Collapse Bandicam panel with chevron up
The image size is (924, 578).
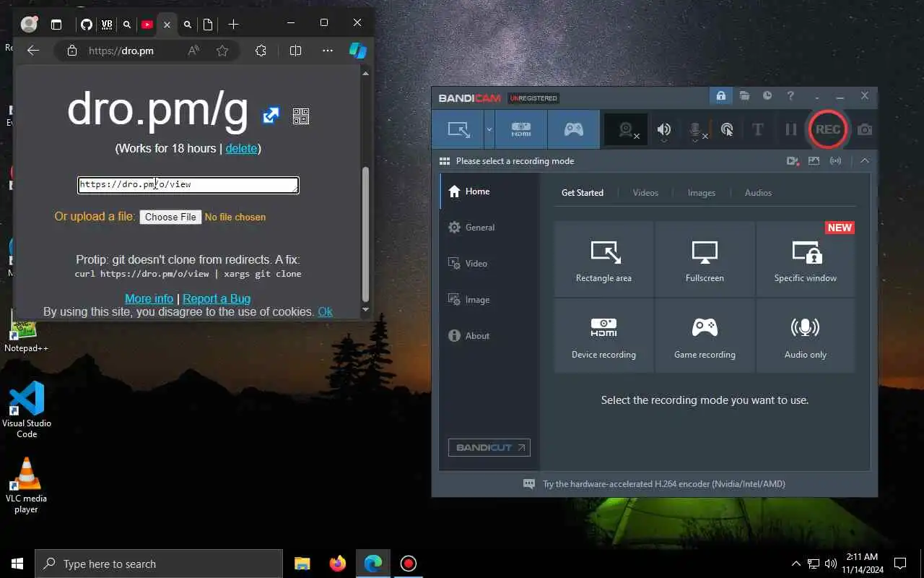pyautogui.click(x=864, y=161)
